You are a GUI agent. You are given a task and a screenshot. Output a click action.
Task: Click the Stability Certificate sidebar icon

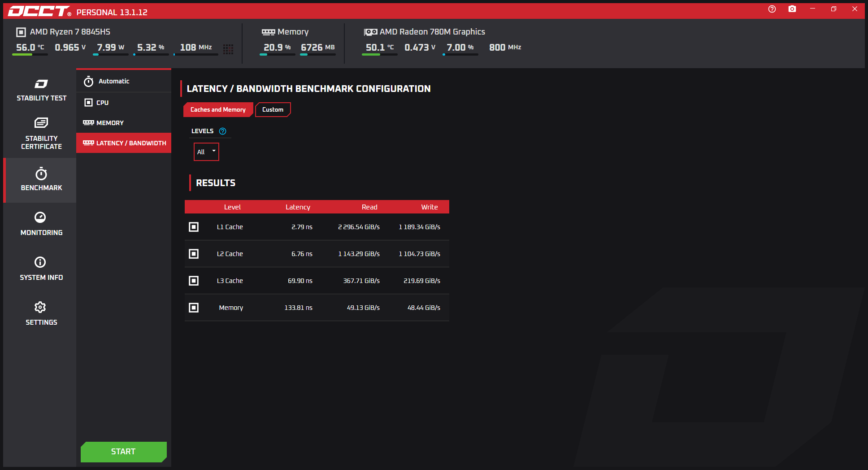point(41,122)
